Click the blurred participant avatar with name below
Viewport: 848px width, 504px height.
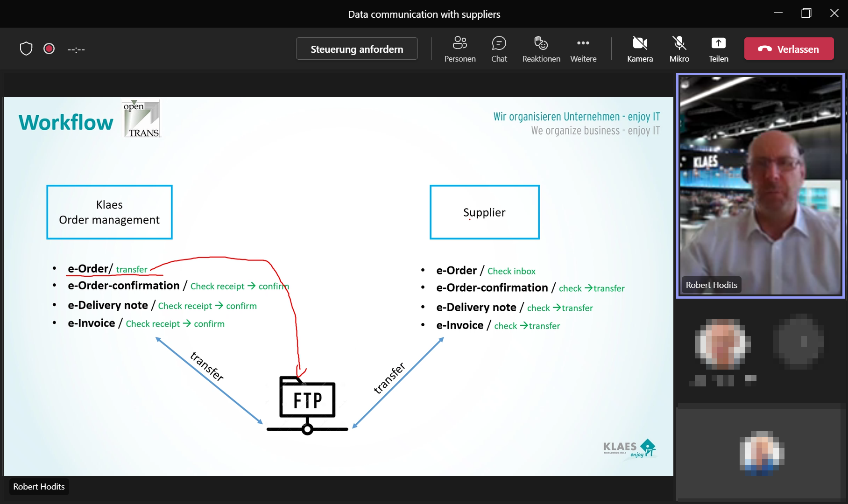[722, 343]
